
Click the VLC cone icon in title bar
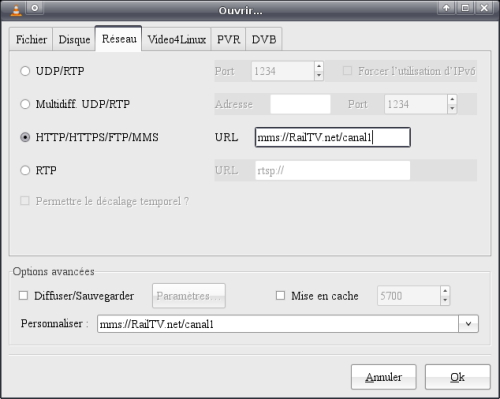[16, 10]
